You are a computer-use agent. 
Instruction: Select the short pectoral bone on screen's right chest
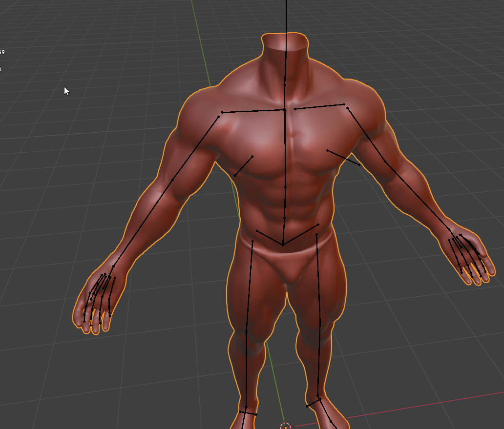(343, 157)
